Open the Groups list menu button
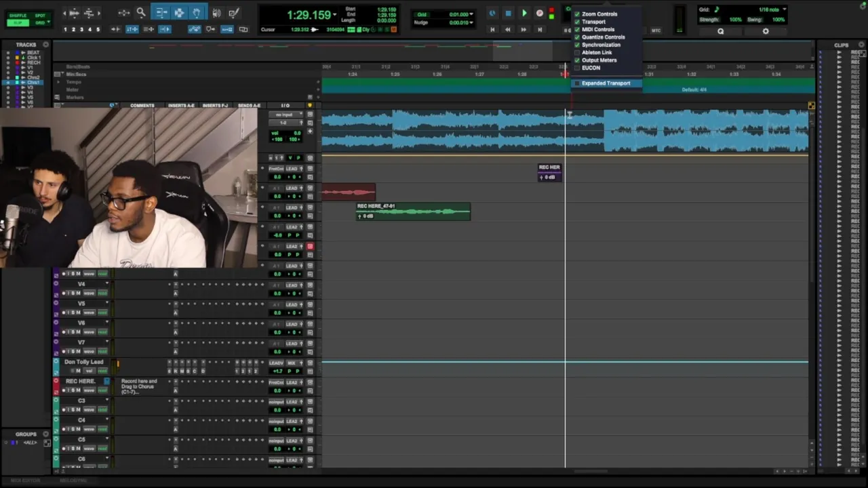 click(x=45, y=434)
